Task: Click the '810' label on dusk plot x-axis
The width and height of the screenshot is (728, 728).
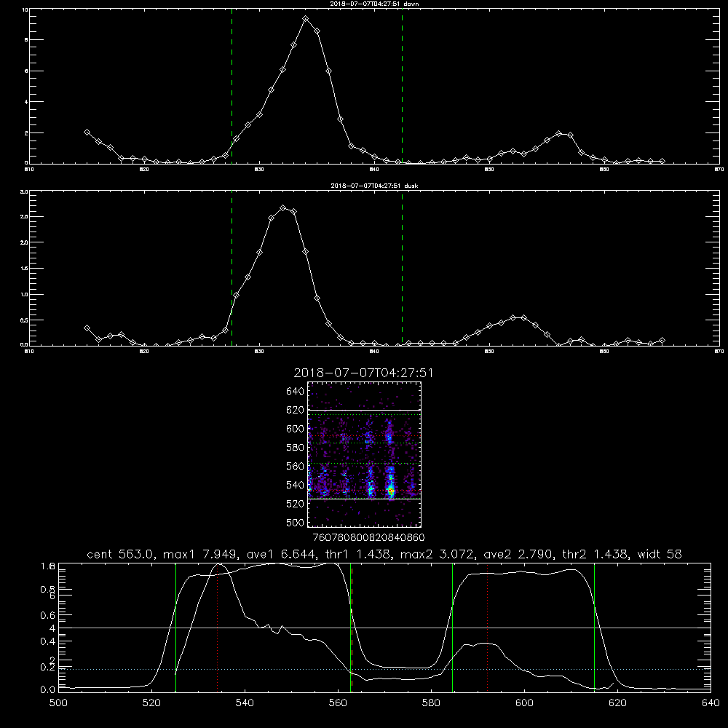Action: (x=29, y=352)
